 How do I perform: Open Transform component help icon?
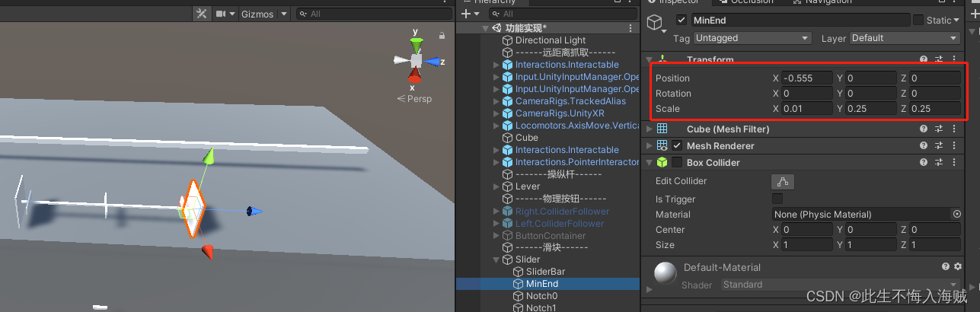pos(924,59)
